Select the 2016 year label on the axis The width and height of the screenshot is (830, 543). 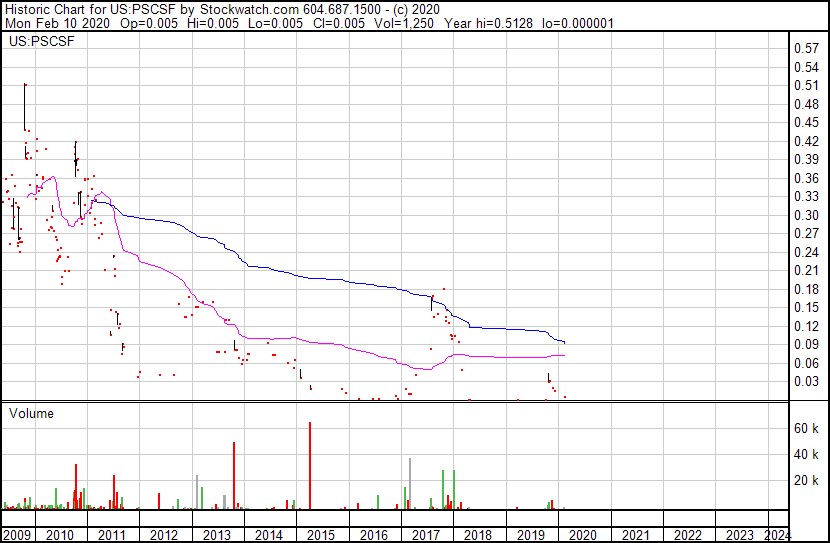[374, 535]
